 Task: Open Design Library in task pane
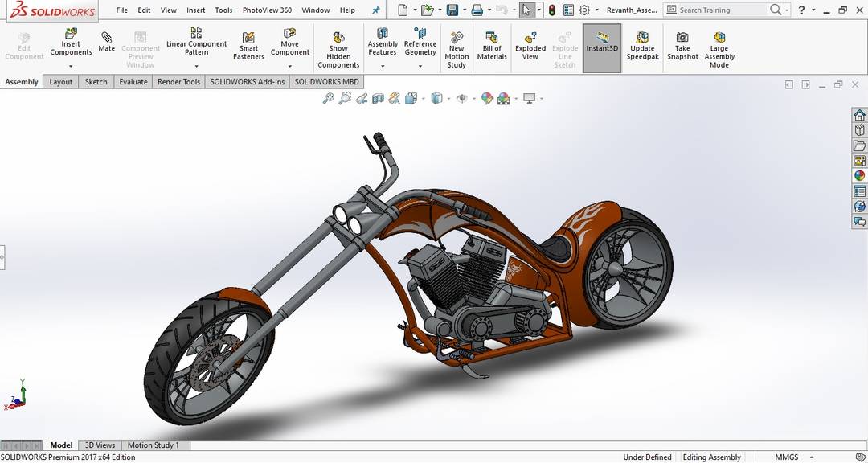click(x=859, y=130)
